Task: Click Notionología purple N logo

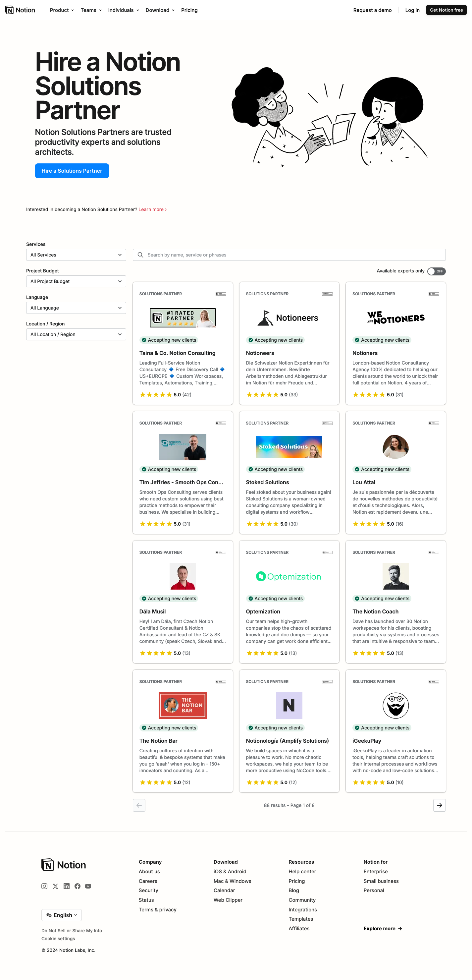Action: point(289,705)
